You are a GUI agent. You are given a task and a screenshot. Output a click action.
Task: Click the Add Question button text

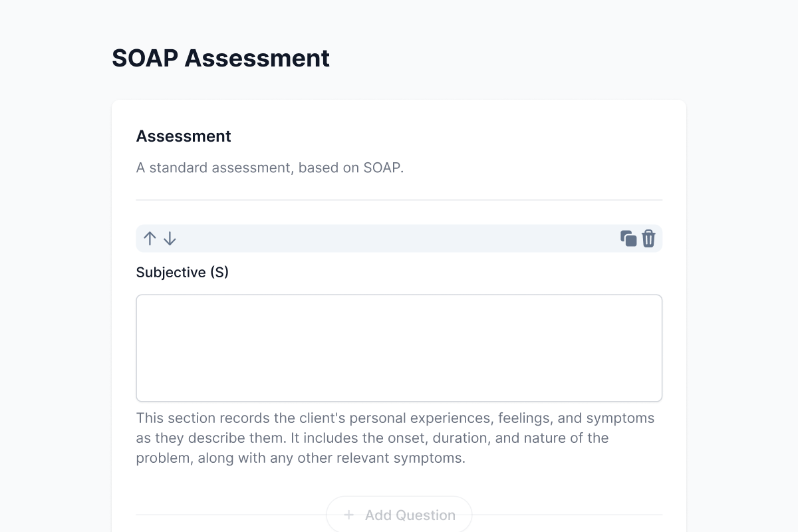pos(410,515)
